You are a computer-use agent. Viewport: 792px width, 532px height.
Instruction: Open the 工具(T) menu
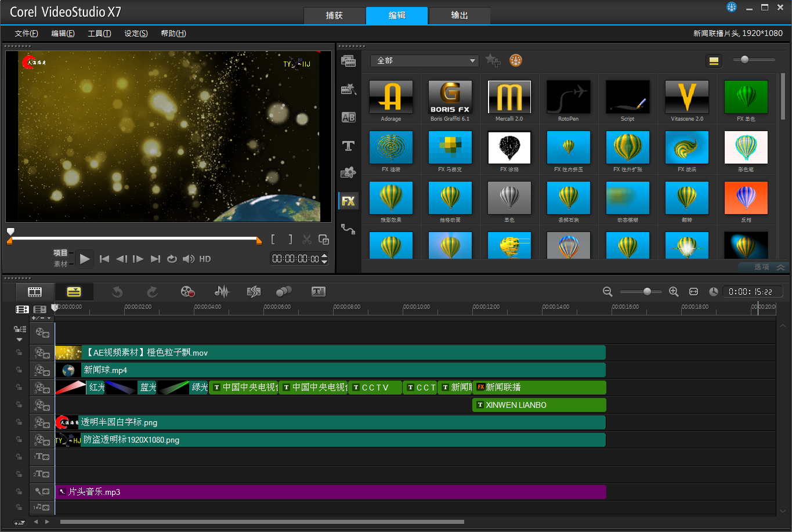tap(99, 34)
